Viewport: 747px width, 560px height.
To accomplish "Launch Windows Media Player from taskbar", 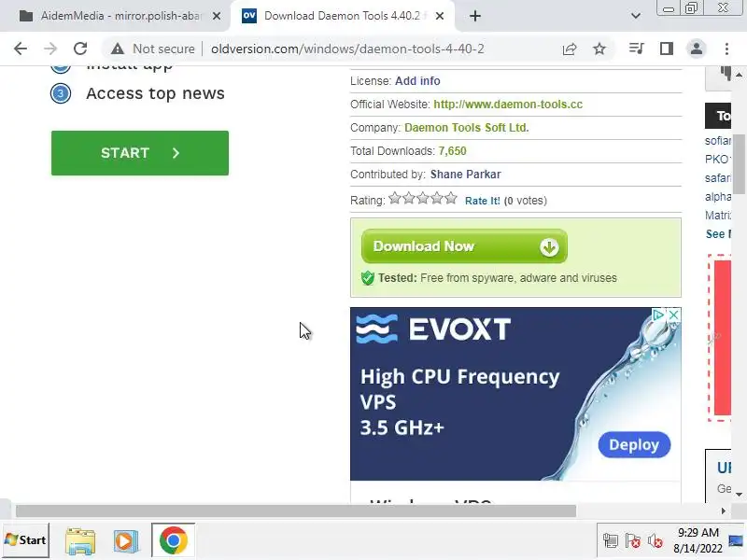I will tap(126, 541).
